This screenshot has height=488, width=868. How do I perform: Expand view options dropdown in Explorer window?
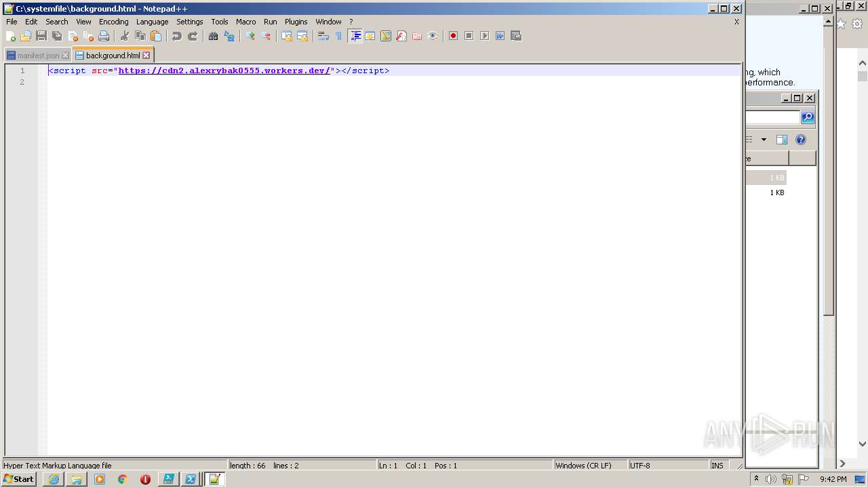(x=764, y=140)
